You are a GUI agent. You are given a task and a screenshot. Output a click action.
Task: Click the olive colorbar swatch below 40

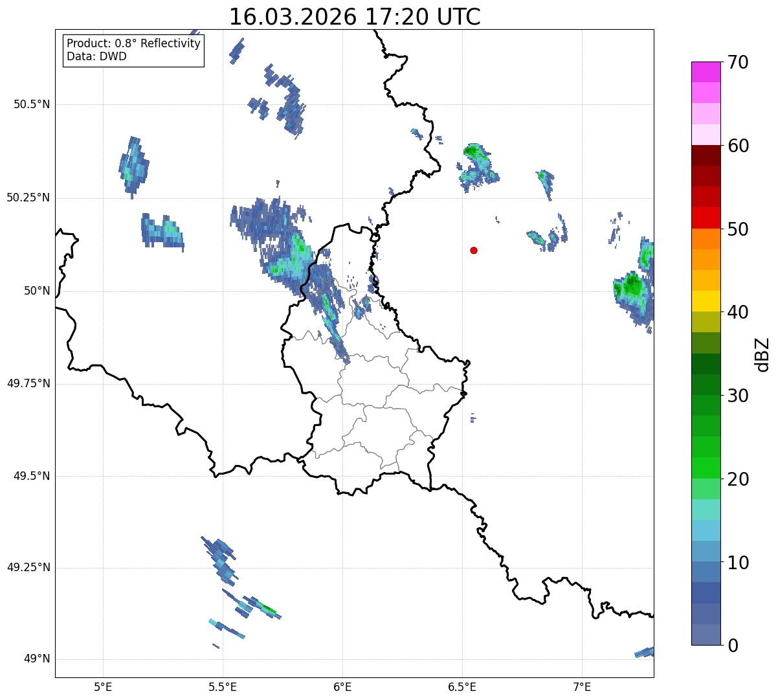pos(706,322)
